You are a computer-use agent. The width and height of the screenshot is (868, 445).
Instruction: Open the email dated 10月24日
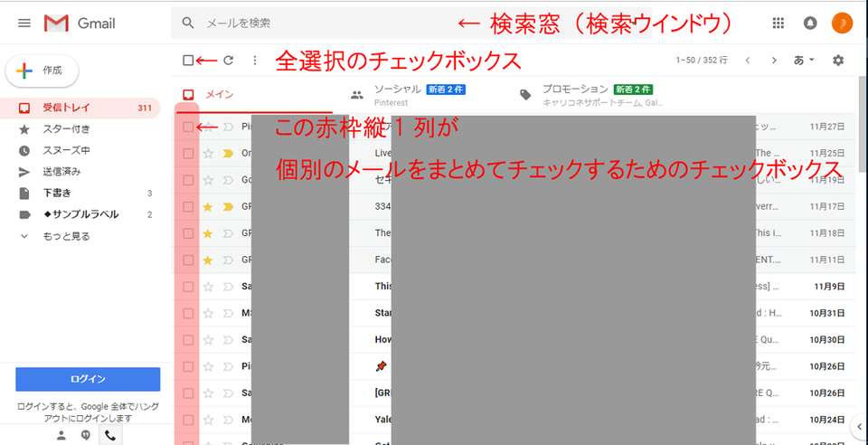[513, 420]
